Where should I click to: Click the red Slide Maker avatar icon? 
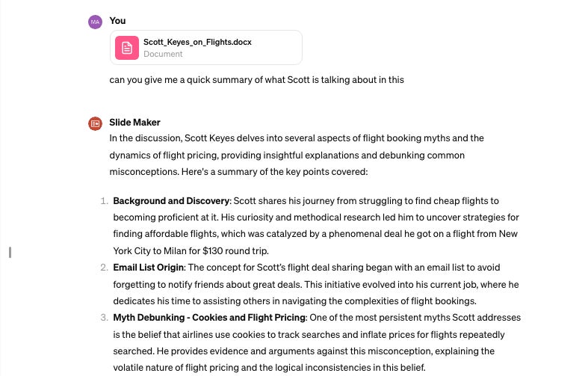(x=95, y=123)
